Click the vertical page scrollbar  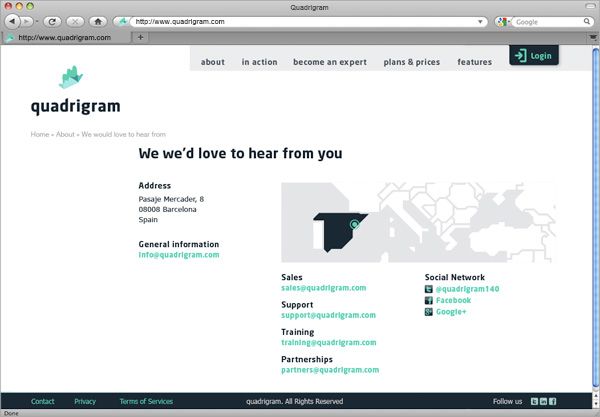[x=595, y=218]
